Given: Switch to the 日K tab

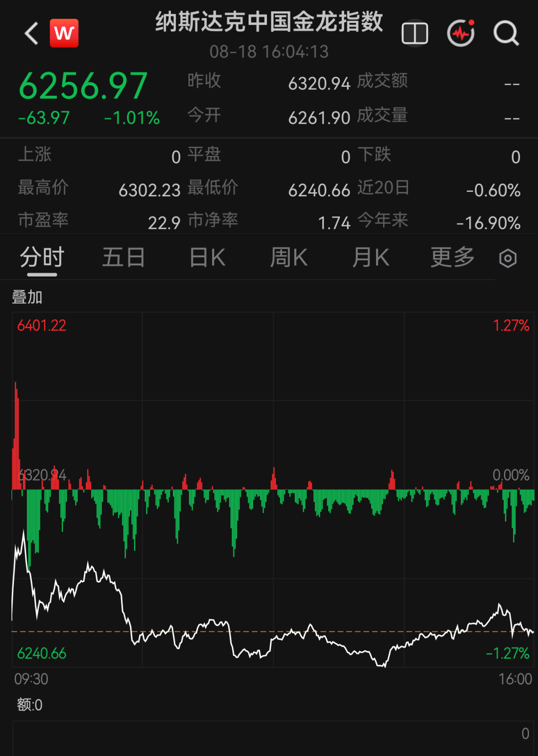Looking at the screenshot, I should coord(207,258).
